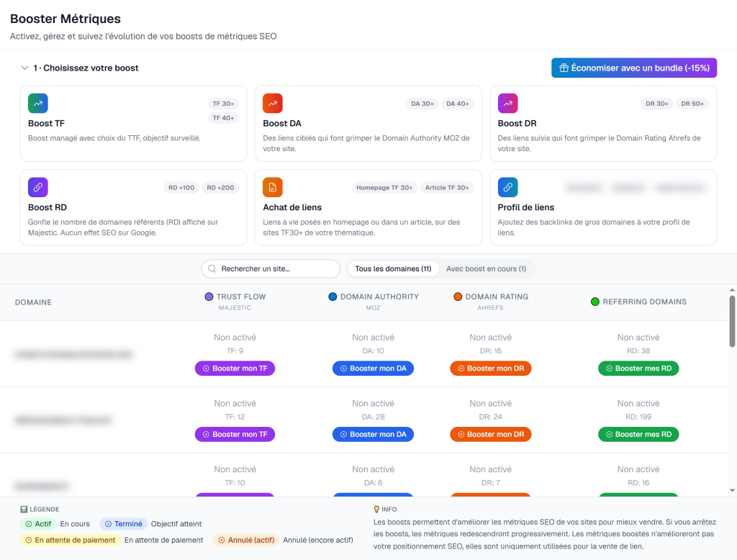Click 'Booster mes RD' for RD: 199 row
The image size is (737, 560).
(x=638, y=435)
